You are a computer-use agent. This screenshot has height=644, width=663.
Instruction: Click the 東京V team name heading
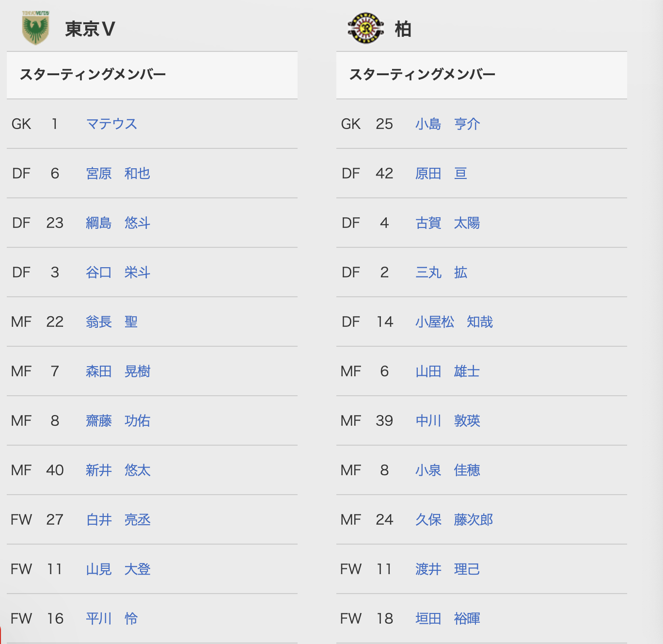[90, 29]
